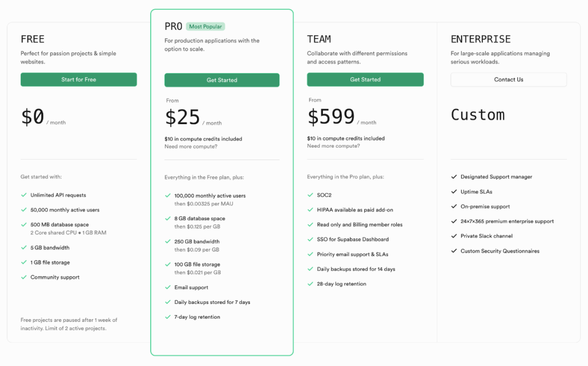
Task: Click checkmark next to Email support
Action: (168, 288)
